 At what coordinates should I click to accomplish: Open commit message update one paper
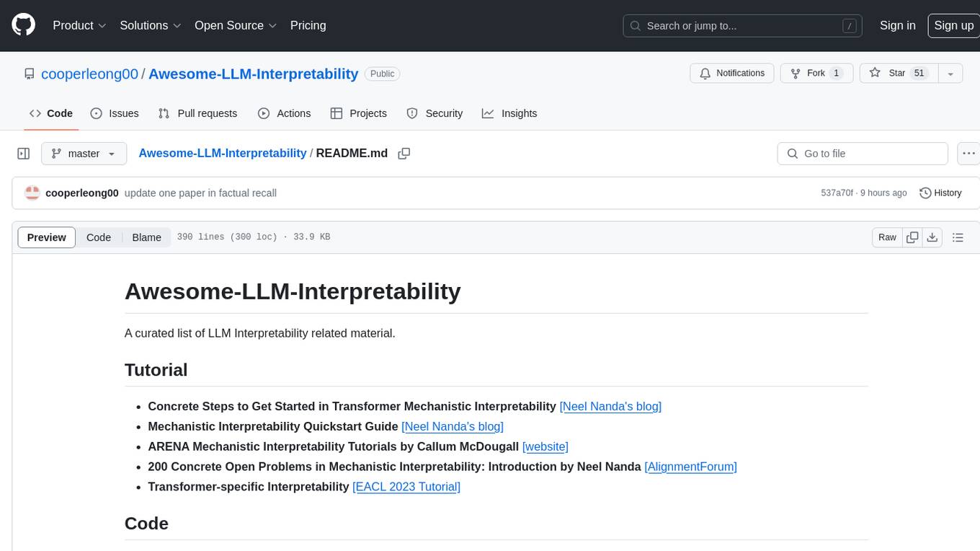(200, 193)
